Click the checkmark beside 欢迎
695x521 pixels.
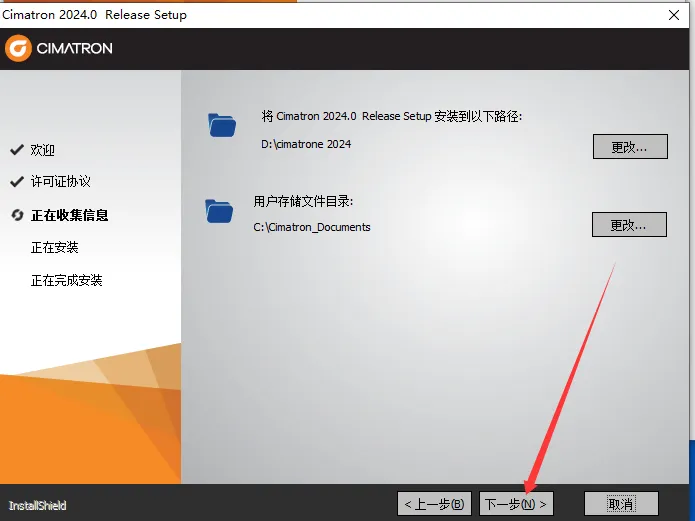click(17, 150)
